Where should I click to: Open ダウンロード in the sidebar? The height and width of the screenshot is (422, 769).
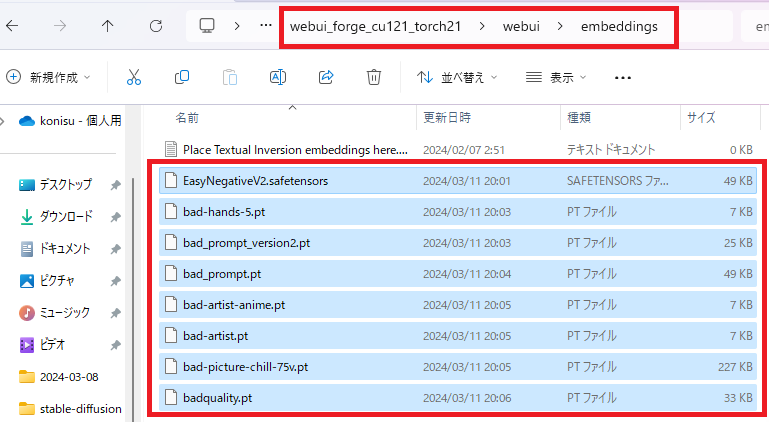55,216
